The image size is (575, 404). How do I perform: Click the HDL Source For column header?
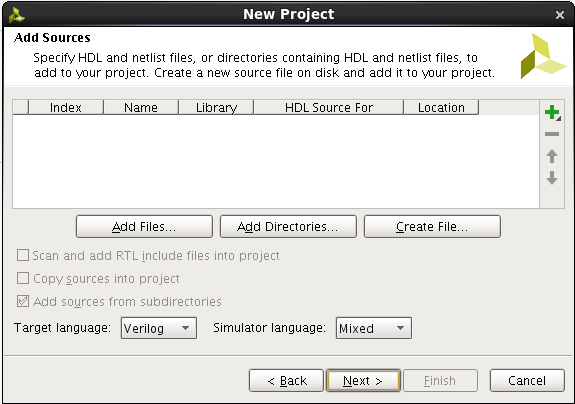click(x=329, y=107)
